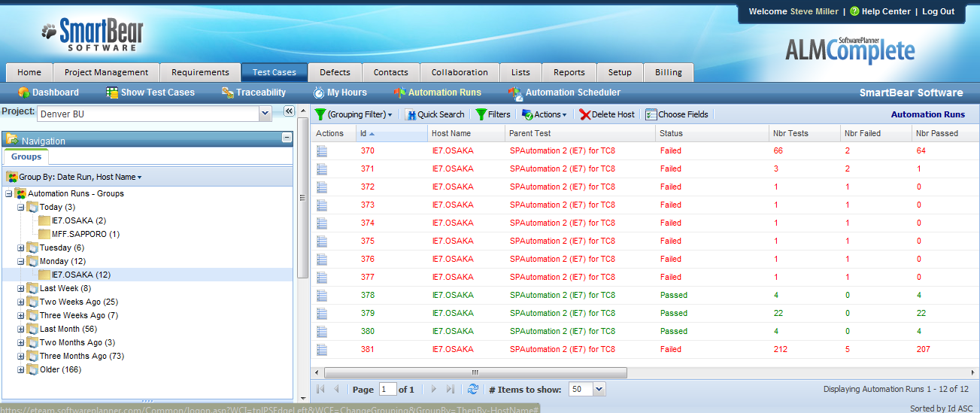Go to the first page arrow
The image size is (980, 413).
pyautogui.click(x=320, y=389)
